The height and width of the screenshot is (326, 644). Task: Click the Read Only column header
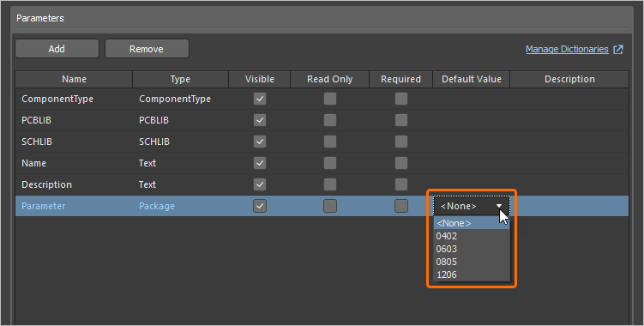[x=330, y=79]
